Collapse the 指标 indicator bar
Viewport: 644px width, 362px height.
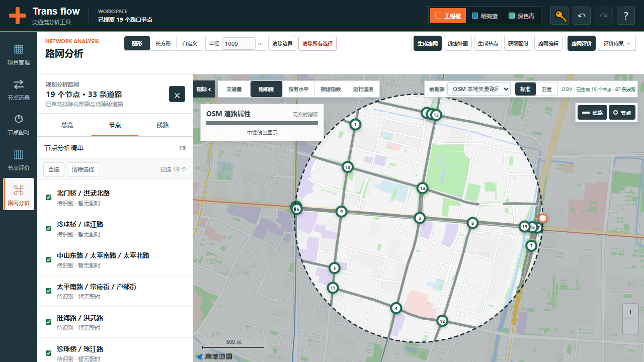(204, 89)
